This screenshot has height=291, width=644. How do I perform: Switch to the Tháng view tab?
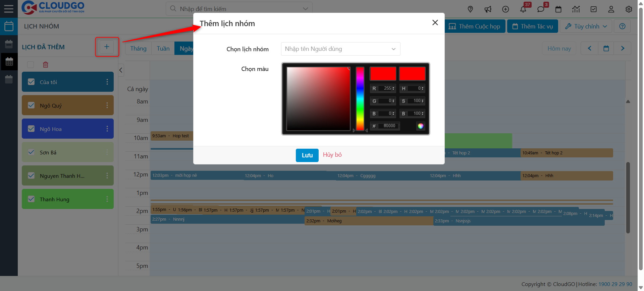pyautogui.click(x=138, y=49)
